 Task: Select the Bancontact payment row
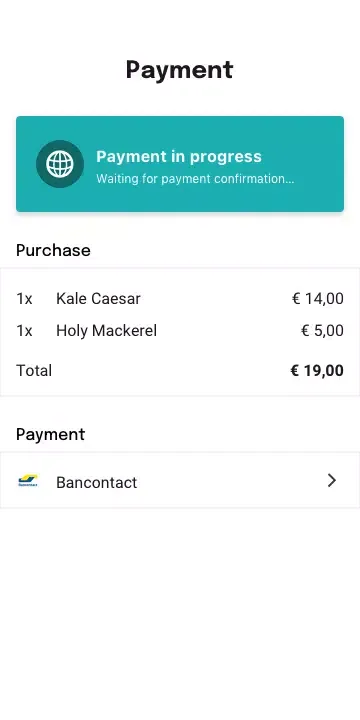(x=180, y=480)
